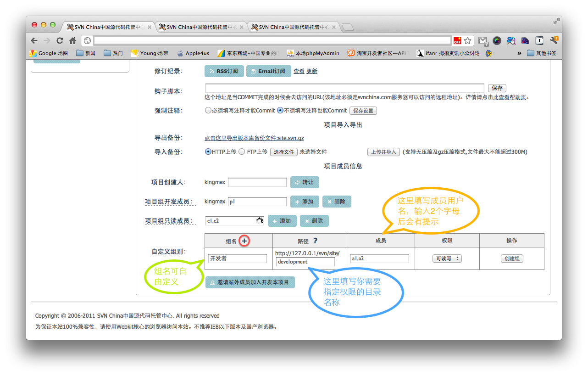Click the RSS订阅 button
Image resolution: width=588 pixels, height=376 pixels.
click(x=224, y=71)
